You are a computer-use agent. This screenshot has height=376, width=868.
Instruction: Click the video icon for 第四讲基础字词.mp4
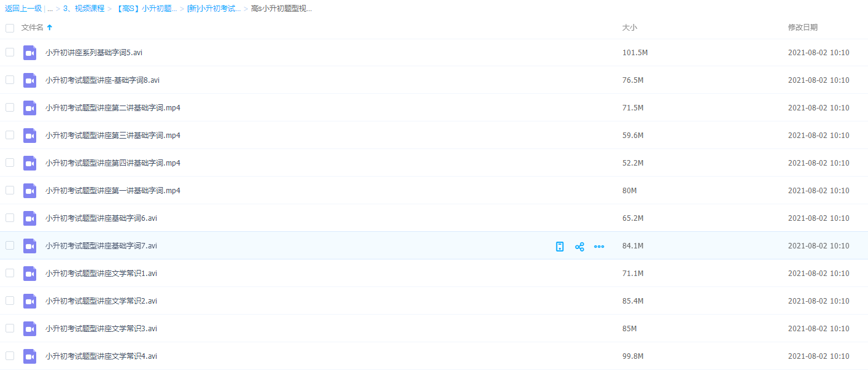30,163
